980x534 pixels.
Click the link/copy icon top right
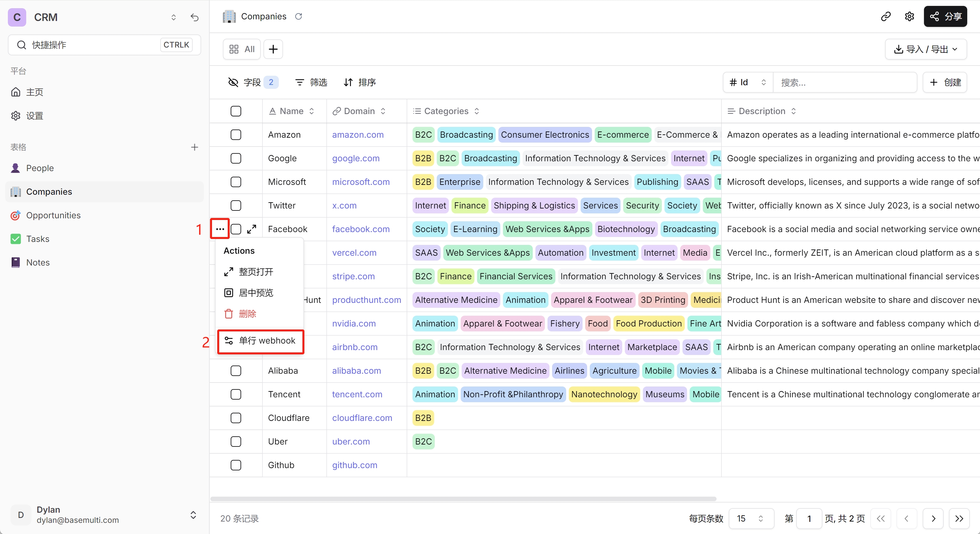887,16
